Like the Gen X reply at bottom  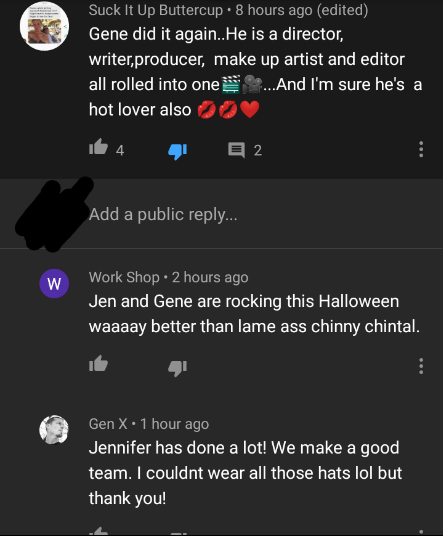(x=98, y=532)
